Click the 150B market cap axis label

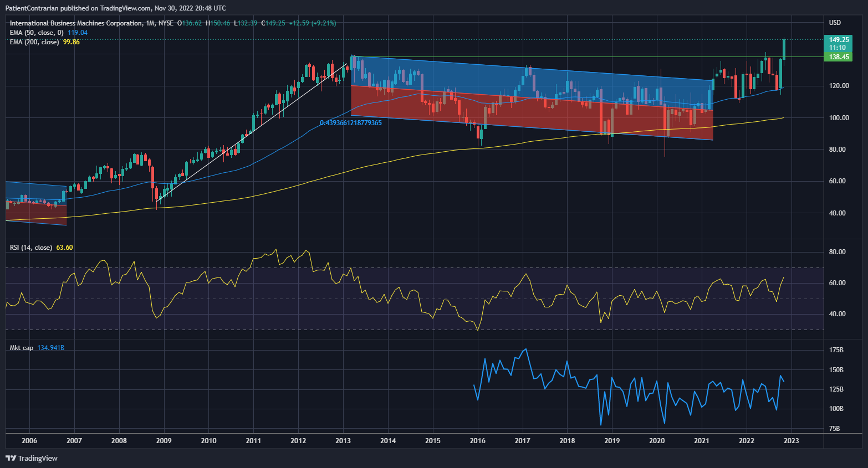(x=836, y=370)
